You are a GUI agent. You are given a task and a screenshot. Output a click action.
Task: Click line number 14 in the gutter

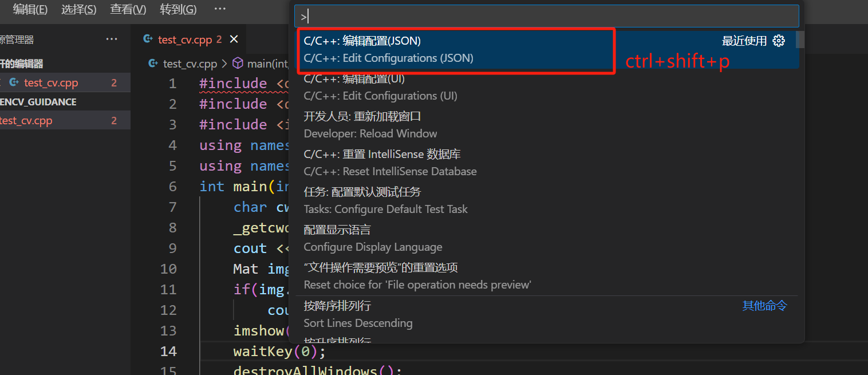168,352
